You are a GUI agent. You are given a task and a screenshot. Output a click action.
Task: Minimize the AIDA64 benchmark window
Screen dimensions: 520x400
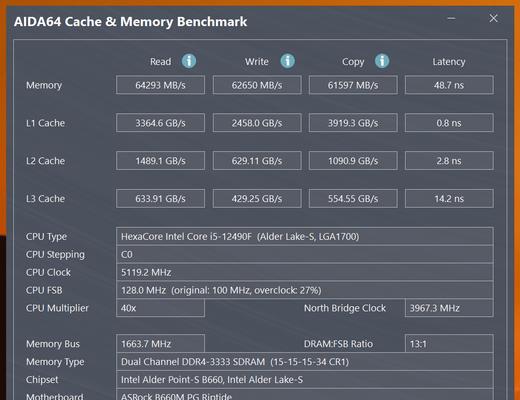point(451,19)
